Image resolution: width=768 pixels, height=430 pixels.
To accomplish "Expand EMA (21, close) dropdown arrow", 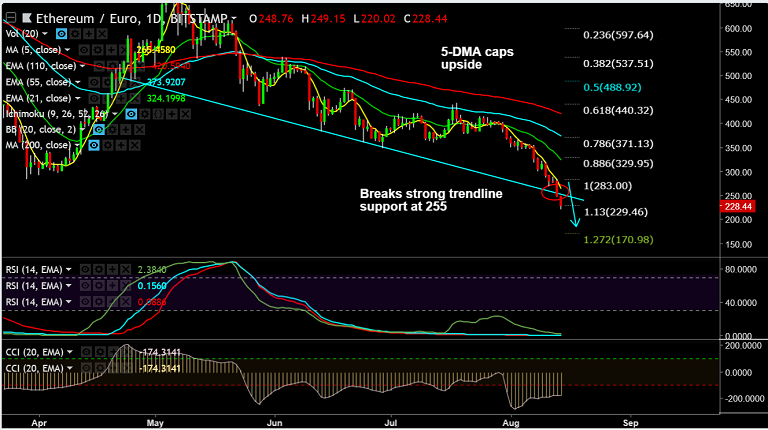I will click(77, 98).
